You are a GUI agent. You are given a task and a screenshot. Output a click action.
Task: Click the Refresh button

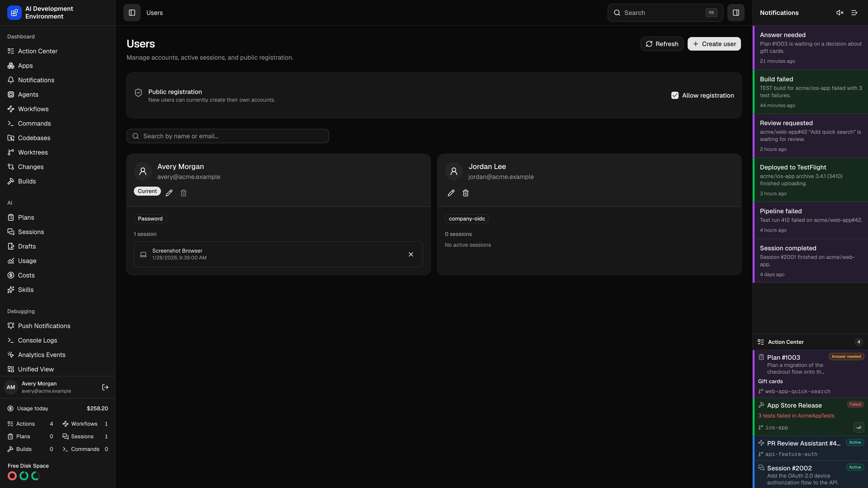coord(662,44)
